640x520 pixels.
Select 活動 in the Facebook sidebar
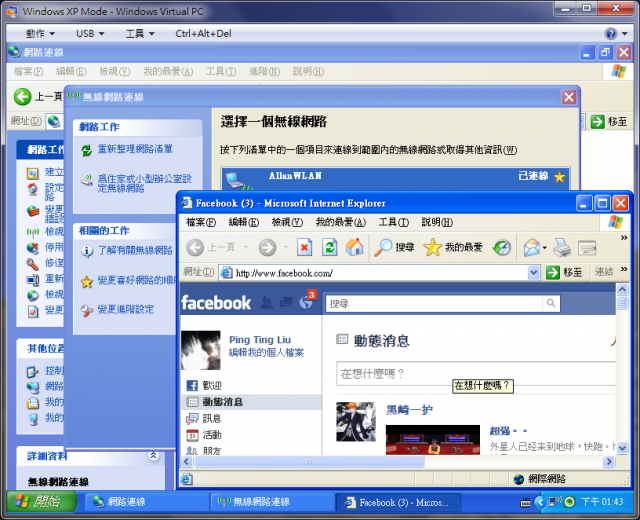212,435
